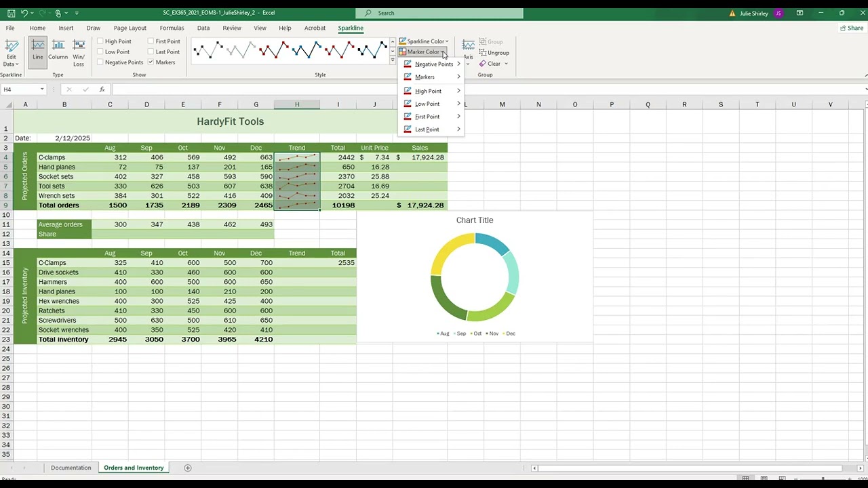This screenshot has height=488, width=868.
Task: Select row 15 header
Action: (6, 263)
